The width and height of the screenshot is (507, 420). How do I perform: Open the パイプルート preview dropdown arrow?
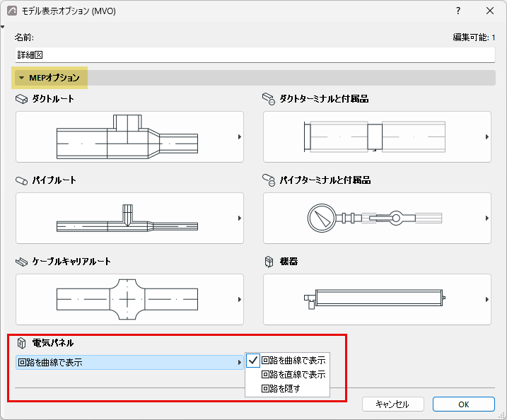240,218
